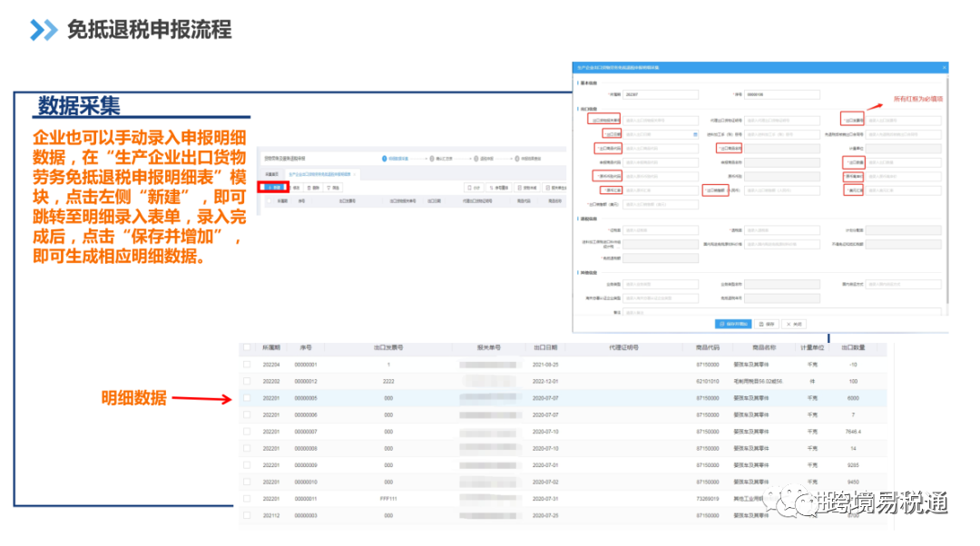Image resolution: width=980 pixels, height=546 pixels.
Task: Click the date cell 2022-12-01
Action: [x=545, y=381]
